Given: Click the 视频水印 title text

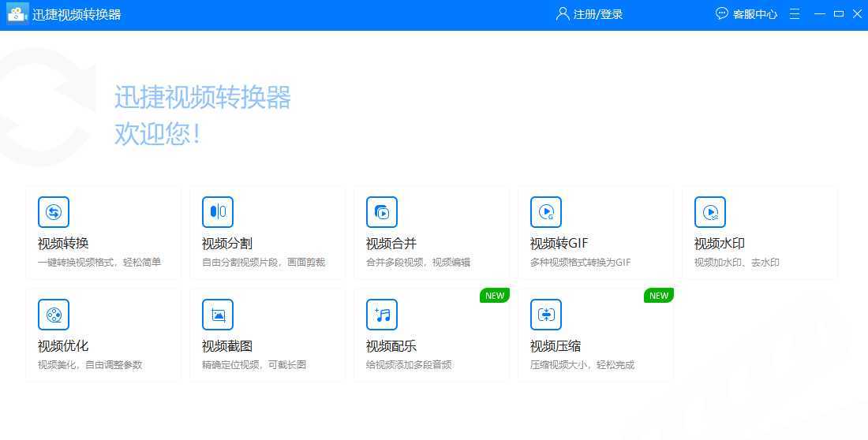Looking at the screenshot, I should pos(720,244).
